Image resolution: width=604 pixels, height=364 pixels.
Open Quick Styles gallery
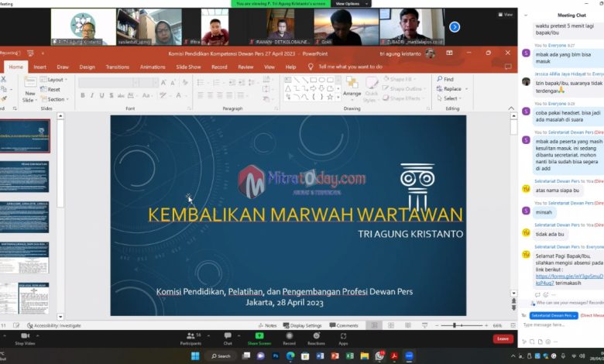coord(371,89)
